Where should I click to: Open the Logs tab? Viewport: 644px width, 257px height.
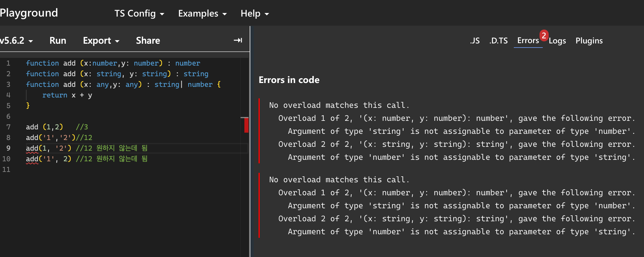pos(557,41)
